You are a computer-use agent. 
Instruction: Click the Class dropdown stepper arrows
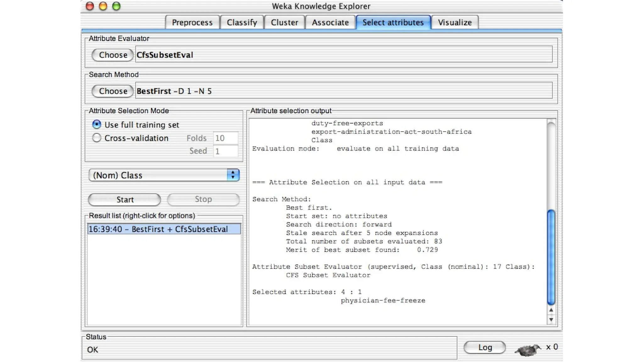coord(233,175)
